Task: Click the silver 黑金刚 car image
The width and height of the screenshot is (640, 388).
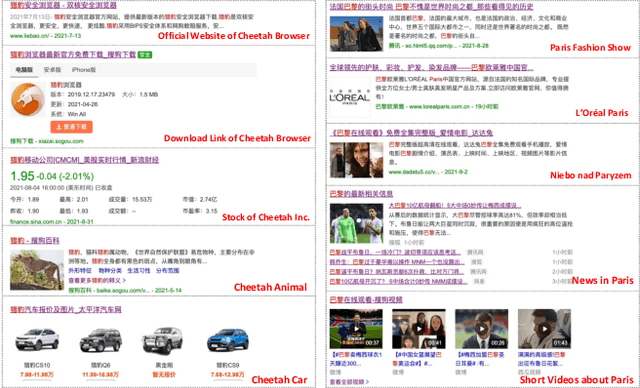Action: [x=162, y=341]
